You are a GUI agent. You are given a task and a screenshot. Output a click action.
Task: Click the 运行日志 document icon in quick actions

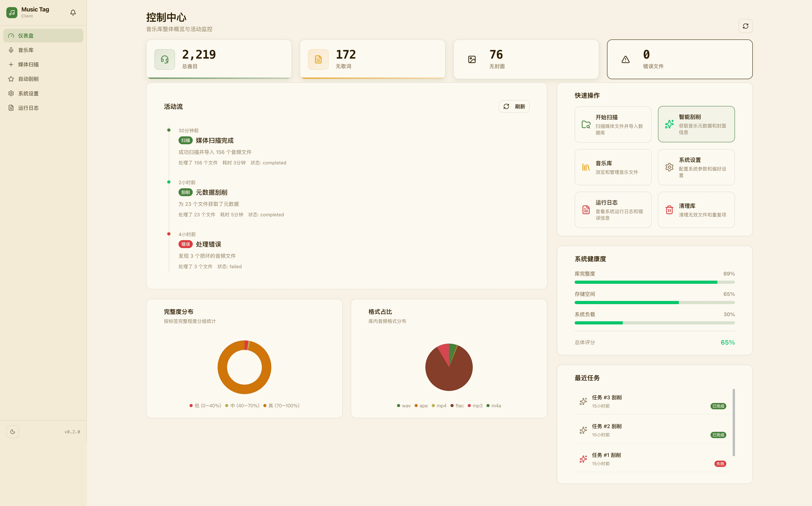(x=586, y=210)
